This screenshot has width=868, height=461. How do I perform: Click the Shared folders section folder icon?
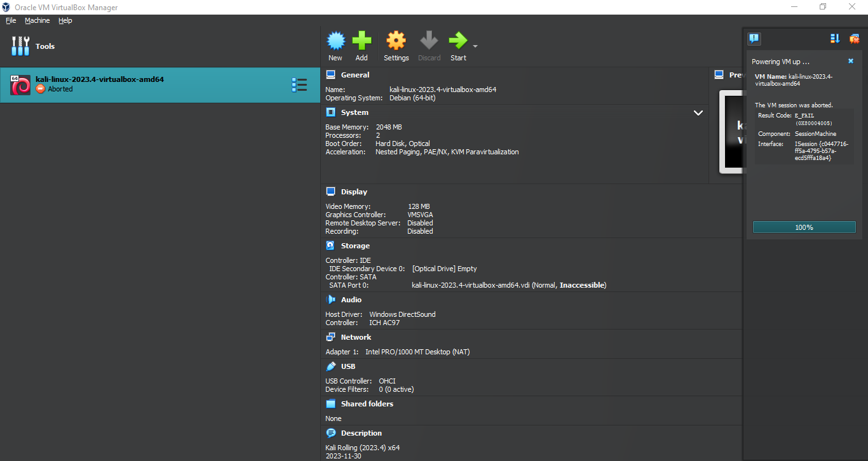[330, 404]
